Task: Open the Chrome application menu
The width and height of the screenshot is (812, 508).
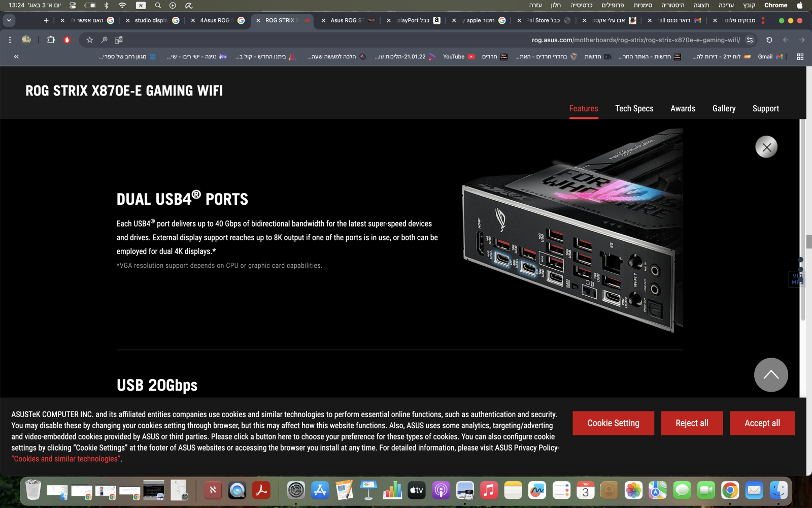Action: click(x=776, y=5)
